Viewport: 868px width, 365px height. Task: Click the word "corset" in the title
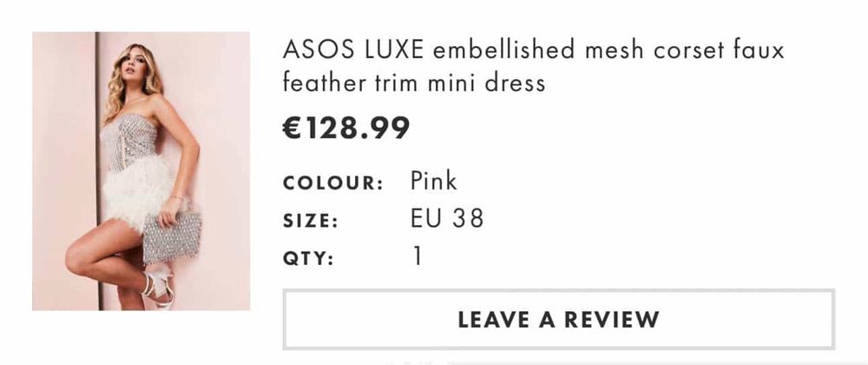coord(688,50)
